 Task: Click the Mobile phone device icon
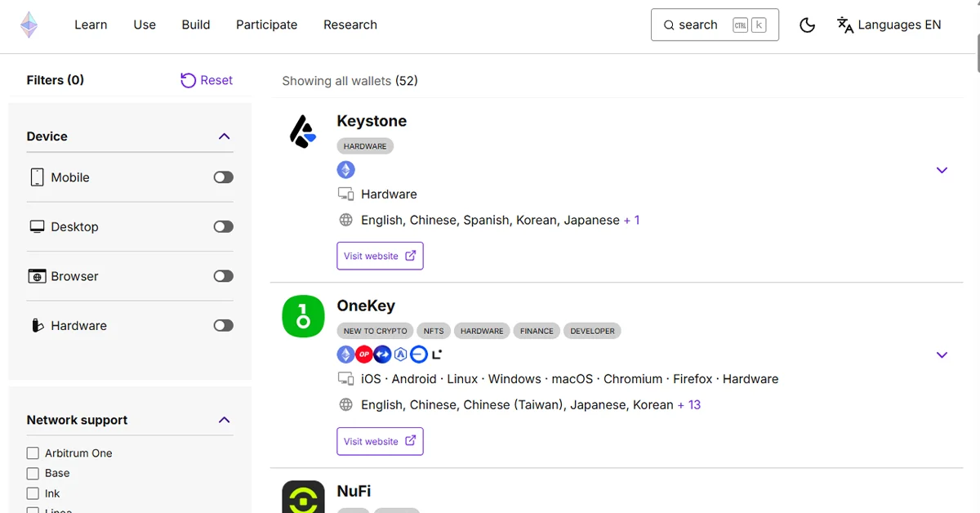click(37, 177)
